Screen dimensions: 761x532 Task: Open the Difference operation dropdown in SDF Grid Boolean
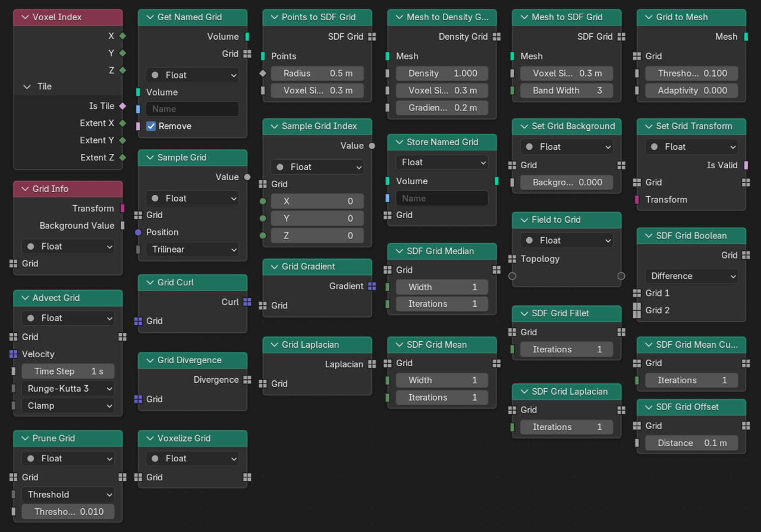coord(691,276)
